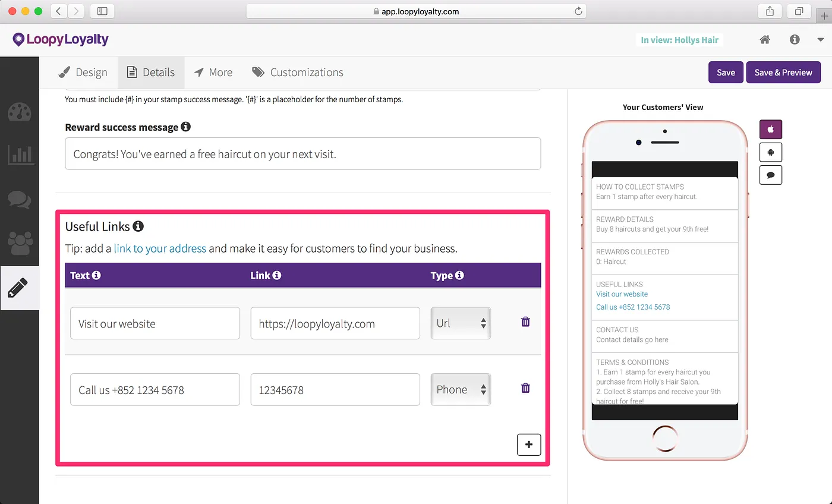832x504 pixels.
Task: Click the Save & Preview button
Action: (783, 73)
